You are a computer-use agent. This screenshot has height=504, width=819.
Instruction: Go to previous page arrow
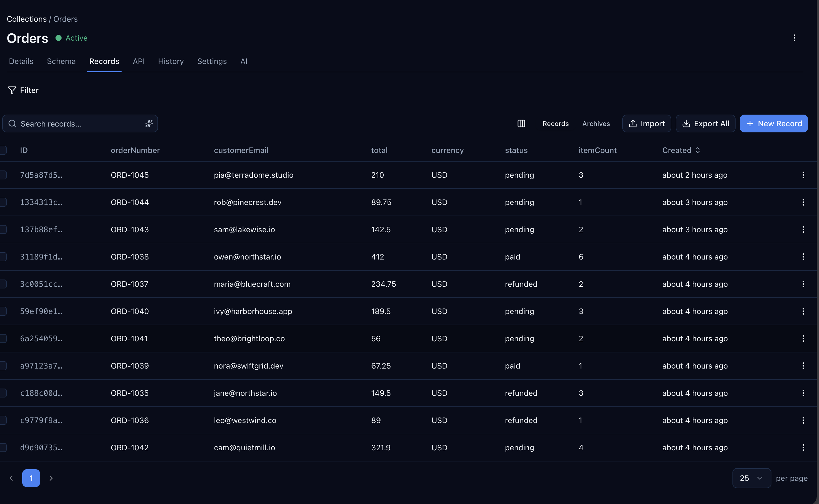pyautogui.click(x=11, y=478)
